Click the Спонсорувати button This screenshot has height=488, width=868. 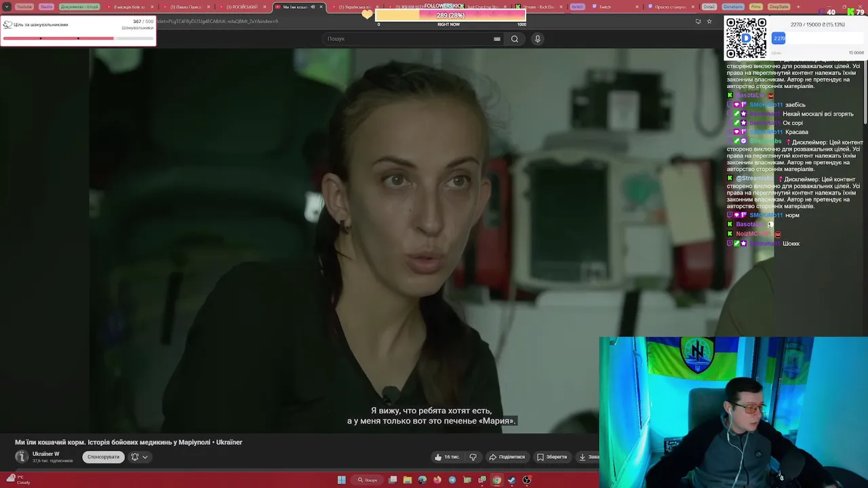click(x=103, y=457)
